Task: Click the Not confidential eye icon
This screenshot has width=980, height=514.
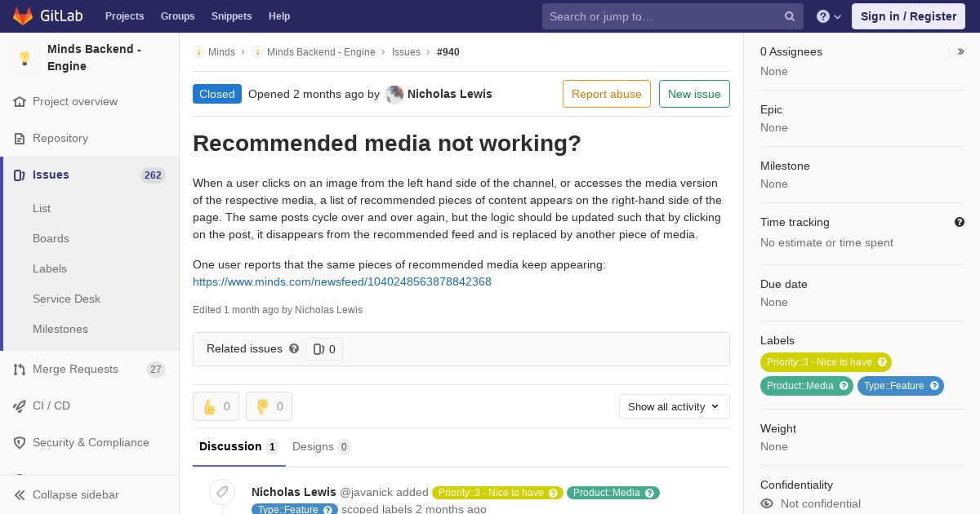Action: [767, 503]
